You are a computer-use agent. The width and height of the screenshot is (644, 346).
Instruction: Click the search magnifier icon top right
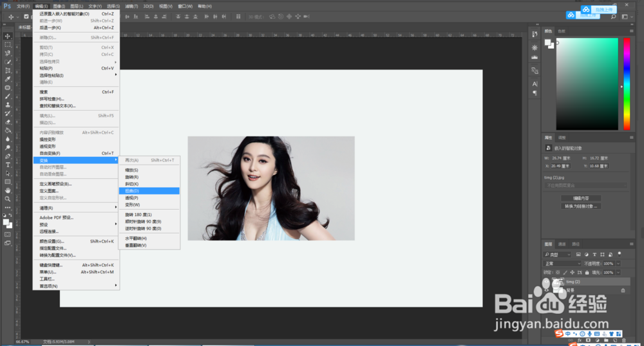tap(613, 16)
